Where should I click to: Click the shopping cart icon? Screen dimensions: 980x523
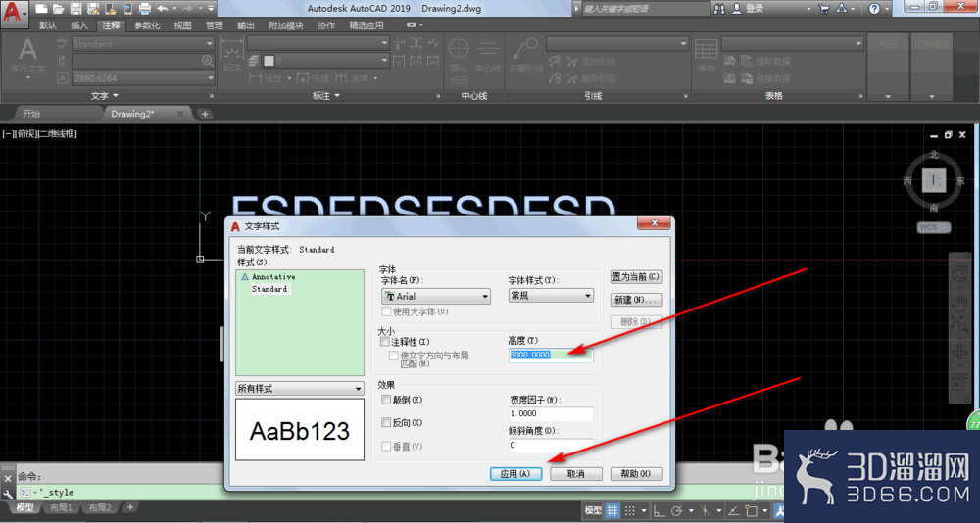coord(824,9)
